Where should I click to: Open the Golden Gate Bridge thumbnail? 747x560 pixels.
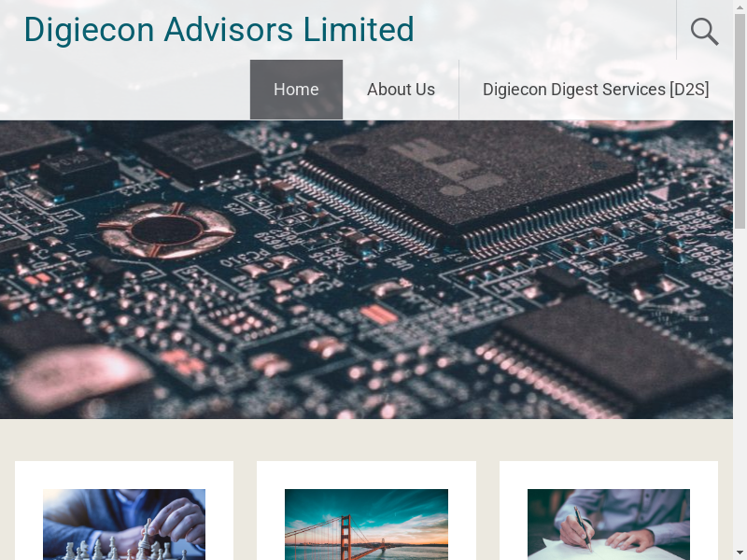click(x=366, y=525)
